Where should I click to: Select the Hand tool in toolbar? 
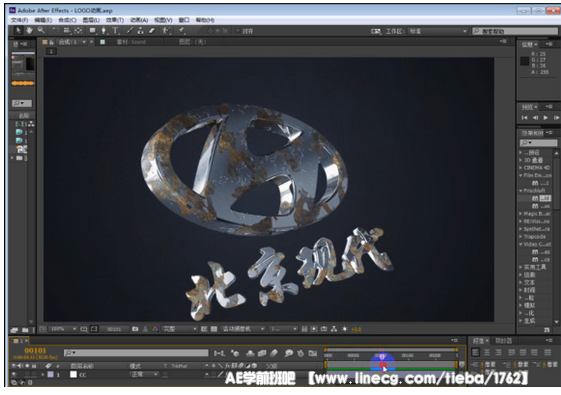point(29,31)
